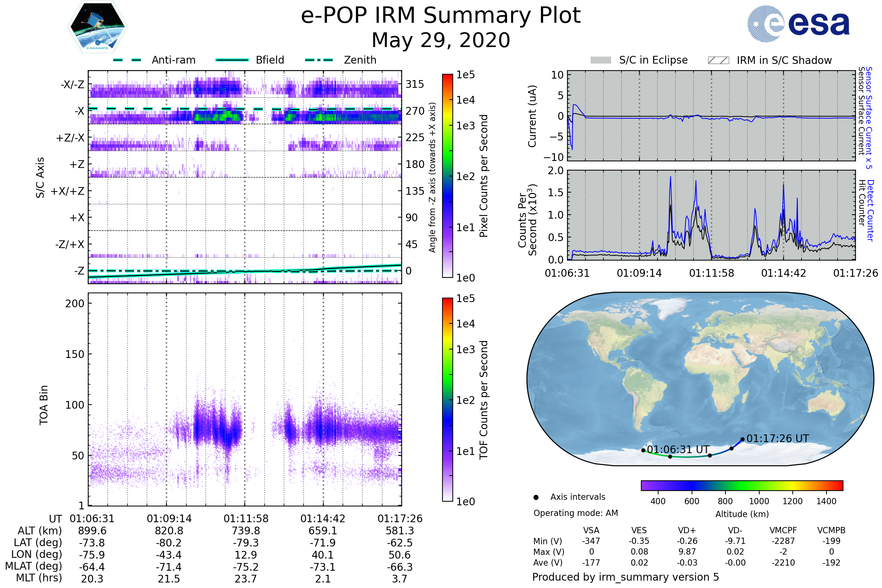Click the CASSIOPE satellite mission logo
This screenshot has width=882, height=588.
click(x=97, y=27)
